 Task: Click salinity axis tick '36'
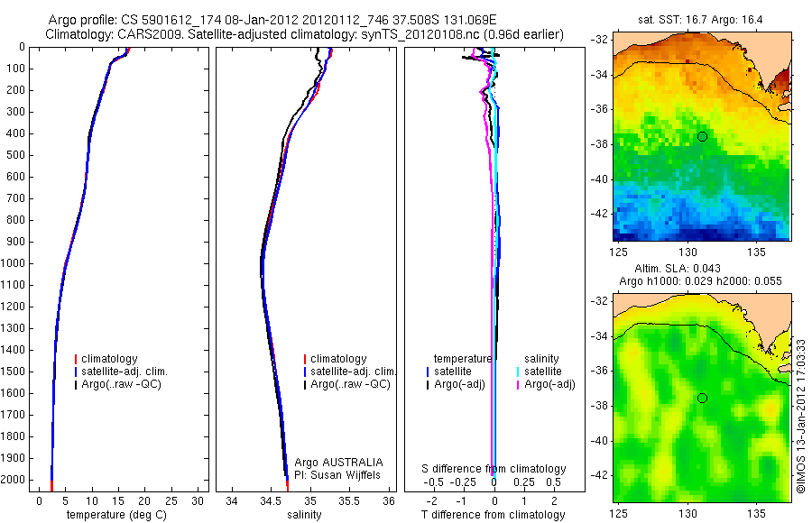tap(388, 500)
